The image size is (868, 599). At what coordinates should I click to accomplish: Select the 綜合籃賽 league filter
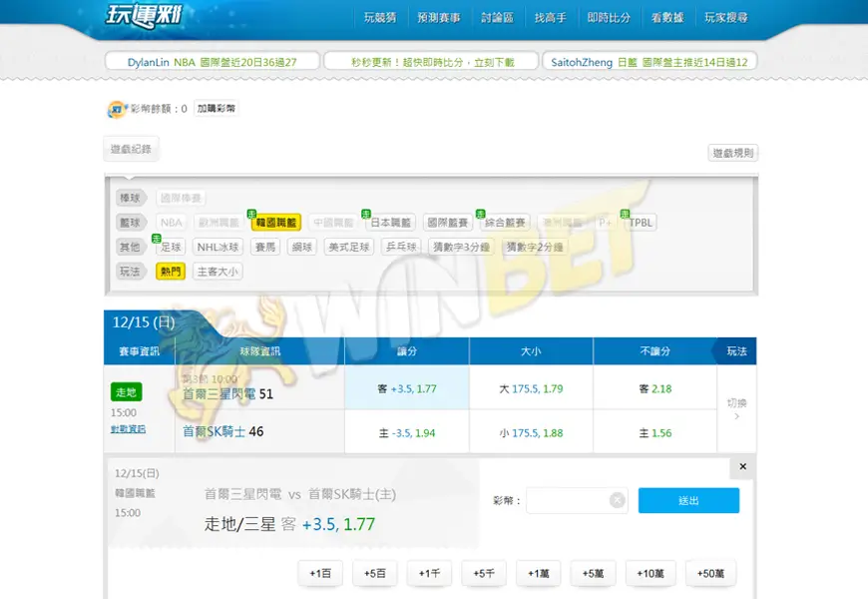pos(506,223)
